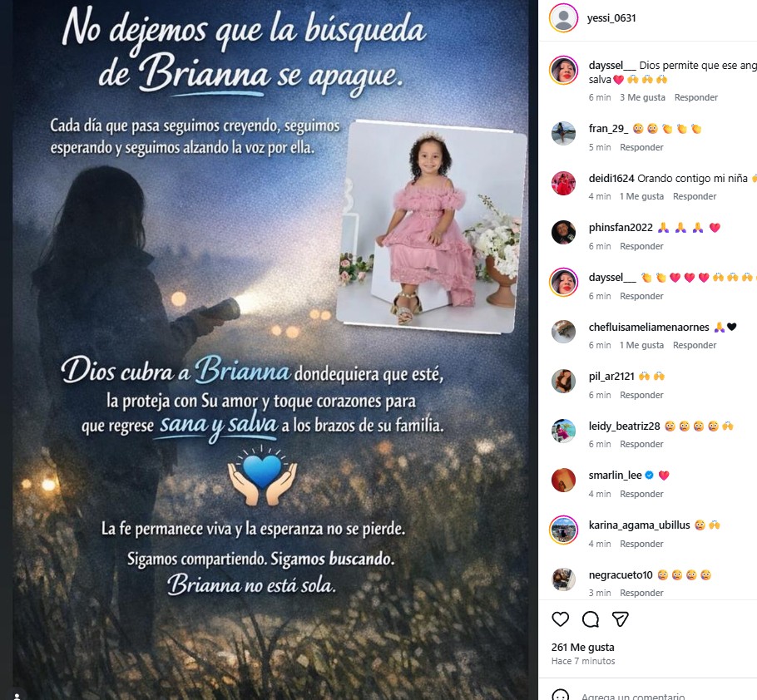Like the post with the heart icon
This screenshot has width=757, height=700.
point(560,619)
